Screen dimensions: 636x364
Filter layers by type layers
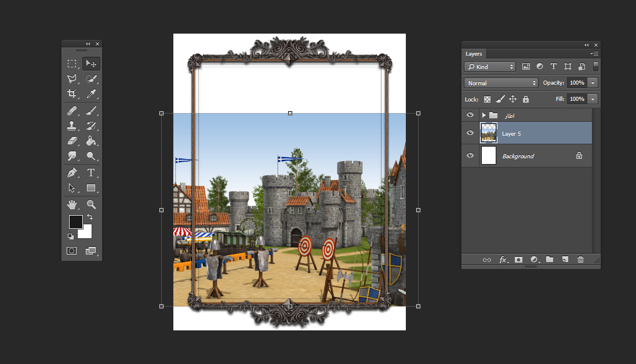(x=554, y=67)
